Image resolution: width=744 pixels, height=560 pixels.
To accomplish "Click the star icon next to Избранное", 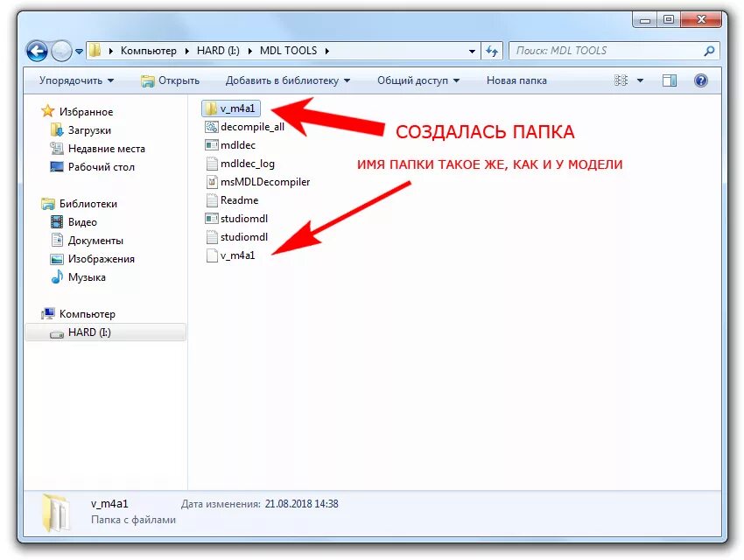I will click(x=48, y=111).
